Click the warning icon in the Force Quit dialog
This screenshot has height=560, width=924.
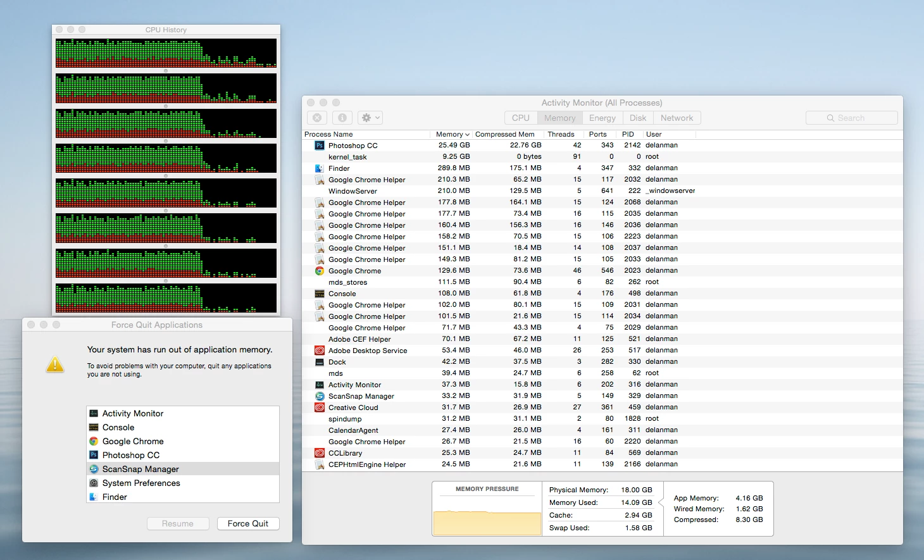(56, 364)
